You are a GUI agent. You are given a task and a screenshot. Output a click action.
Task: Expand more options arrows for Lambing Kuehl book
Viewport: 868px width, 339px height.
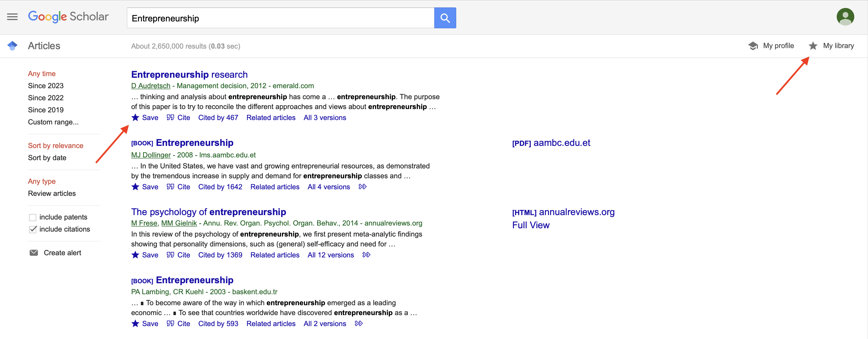359,323
